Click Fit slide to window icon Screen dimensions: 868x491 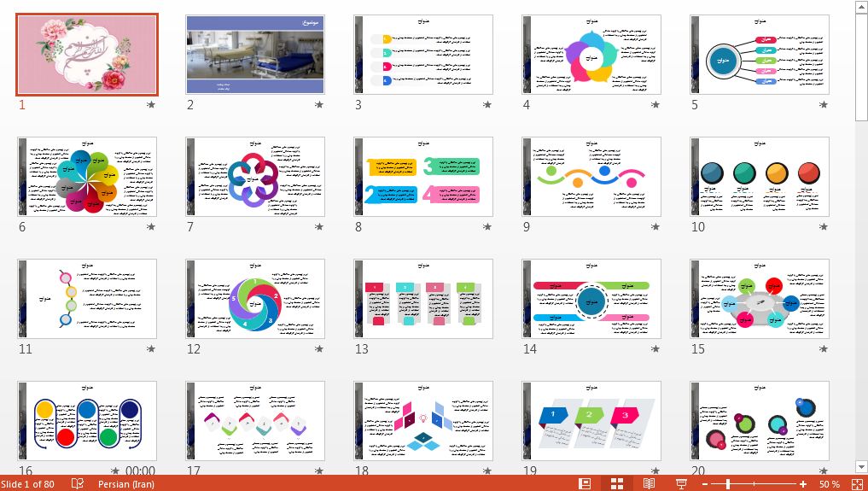(x=855, y=484)
